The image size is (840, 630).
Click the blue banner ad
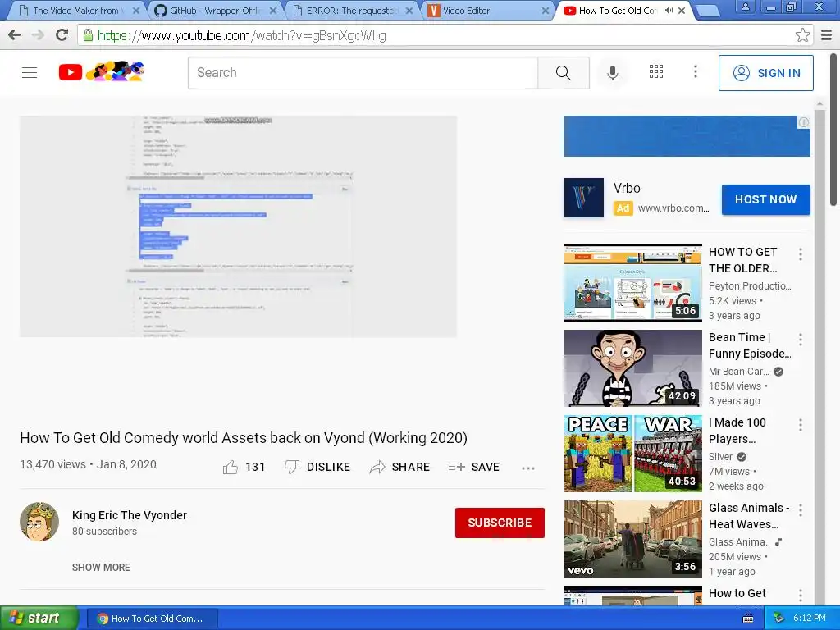click(x=687, y=136)
